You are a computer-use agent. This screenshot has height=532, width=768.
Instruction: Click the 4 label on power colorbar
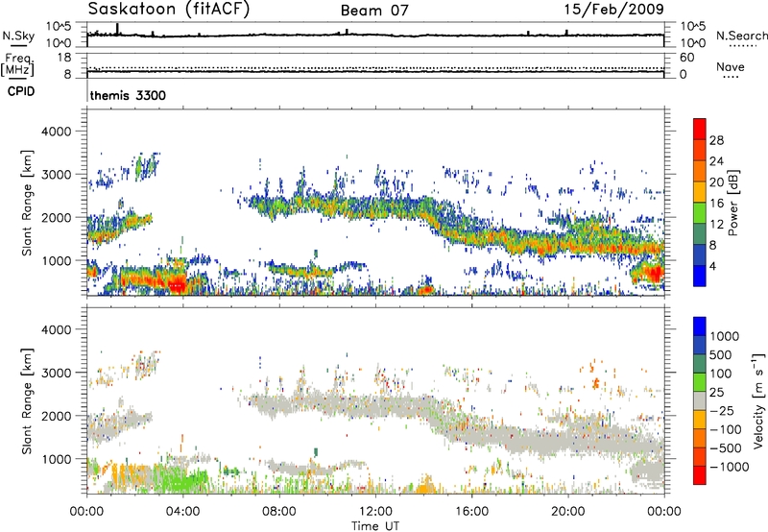713,267
